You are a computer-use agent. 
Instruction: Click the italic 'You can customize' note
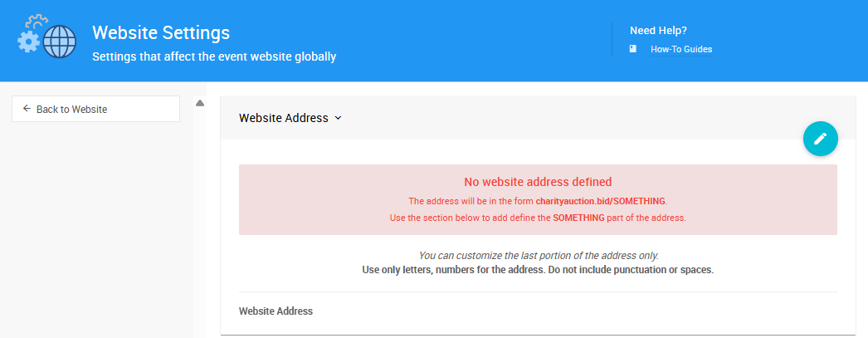pyautogui.click(x=538, y=255)
